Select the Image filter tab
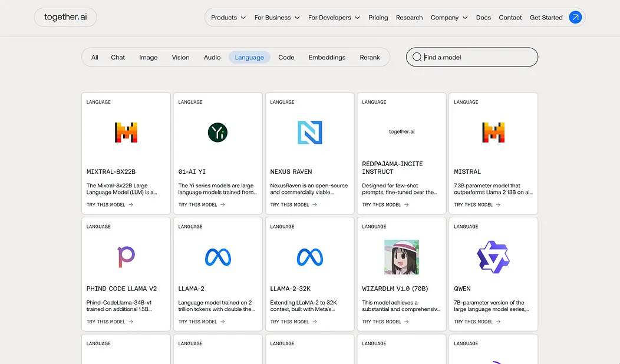This screenshot has height=364, width=620. click(149, 57)
